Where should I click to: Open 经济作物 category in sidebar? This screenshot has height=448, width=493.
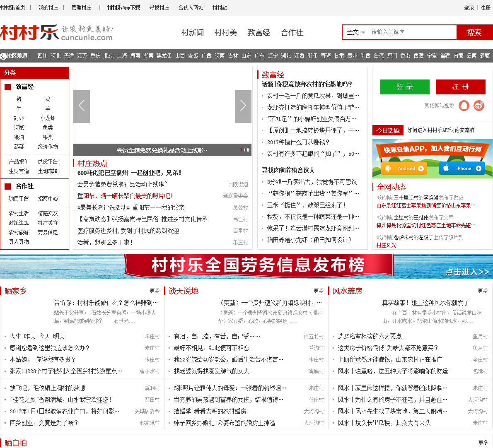coord(48,147)
